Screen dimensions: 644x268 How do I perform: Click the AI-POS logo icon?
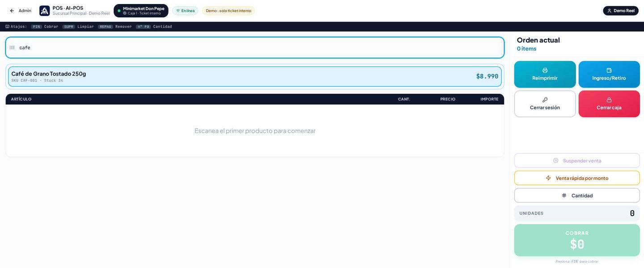(45, 11)
